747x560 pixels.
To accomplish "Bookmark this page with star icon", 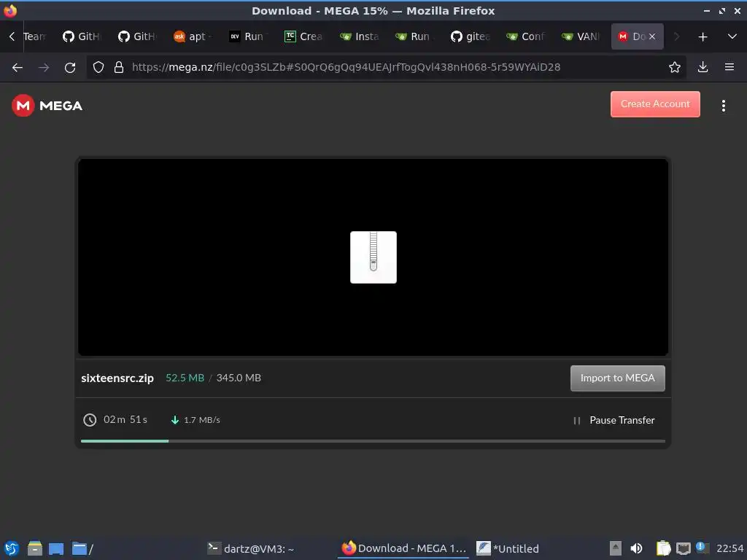I will (675, 67).
